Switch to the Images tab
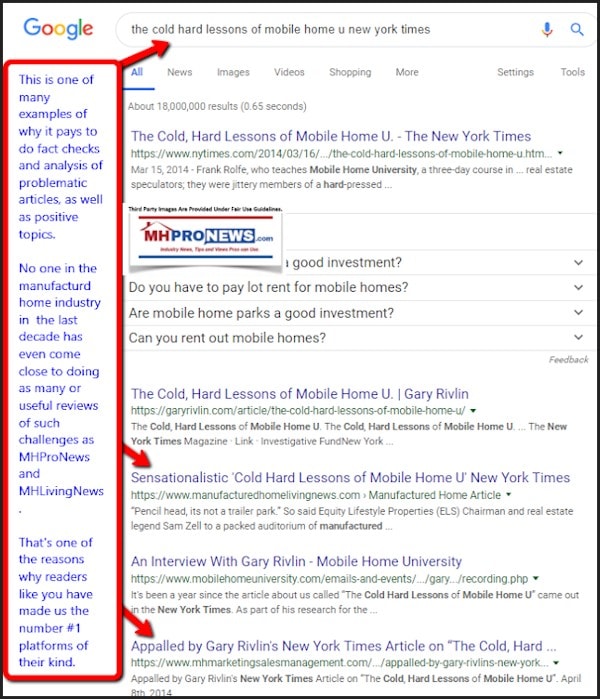600x699 pixels. click(x=233, y=72)
